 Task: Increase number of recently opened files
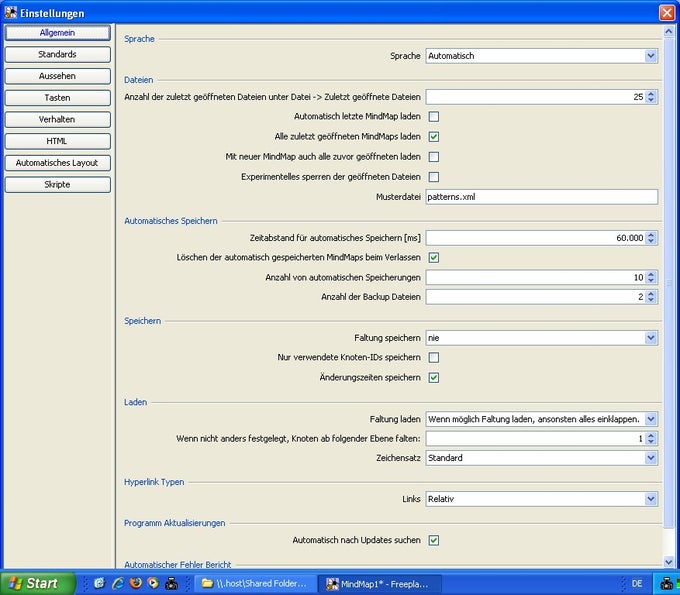point(651,94)
